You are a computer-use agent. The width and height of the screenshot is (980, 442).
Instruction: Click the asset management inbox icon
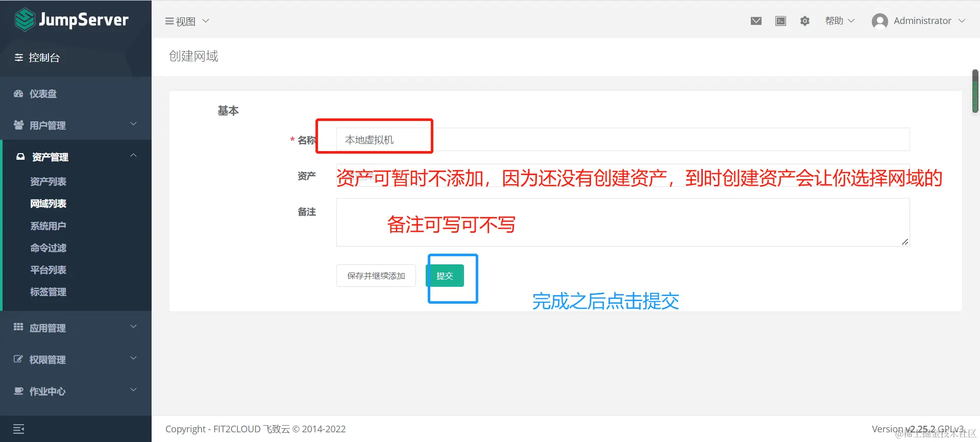20,157
